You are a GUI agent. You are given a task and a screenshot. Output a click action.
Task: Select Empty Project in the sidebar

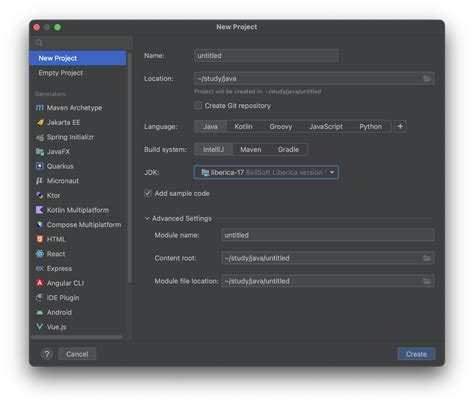[x=78, y=73]
